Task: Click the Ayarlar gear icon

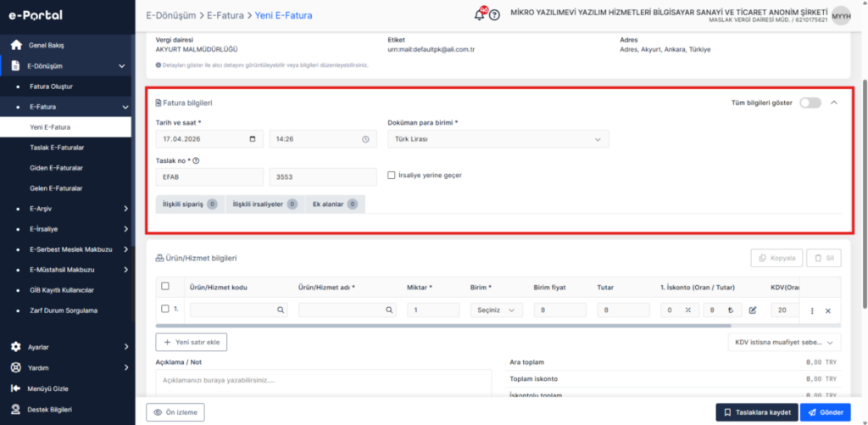Action: tap(16, 347)
